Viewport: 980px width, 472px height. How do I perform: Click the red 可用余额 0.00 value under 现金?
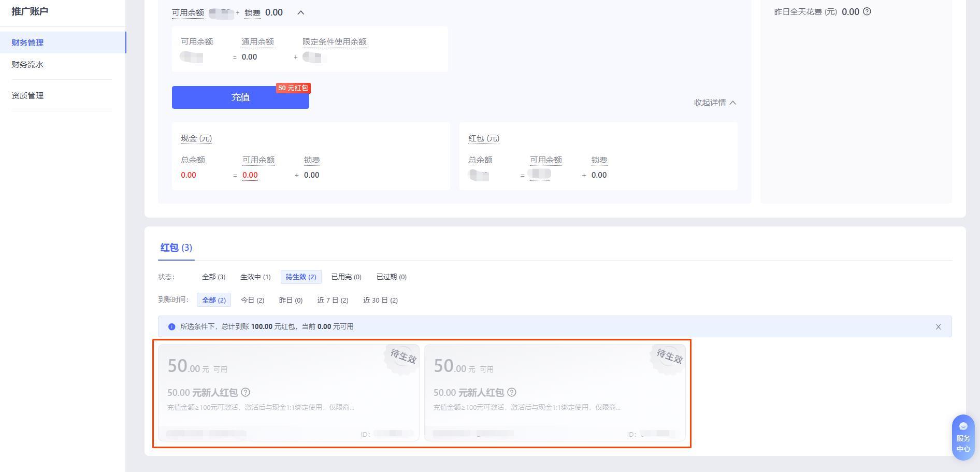pos(250,175)
